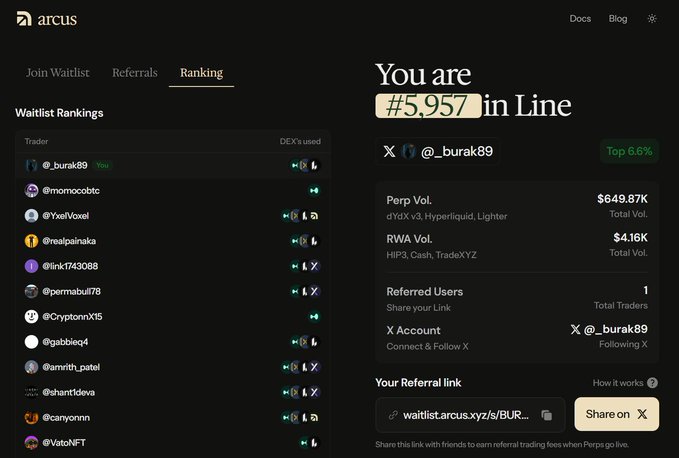Click the #5,957 rank highlight
The height and width of the screenshot is (458, 679).
428,106
